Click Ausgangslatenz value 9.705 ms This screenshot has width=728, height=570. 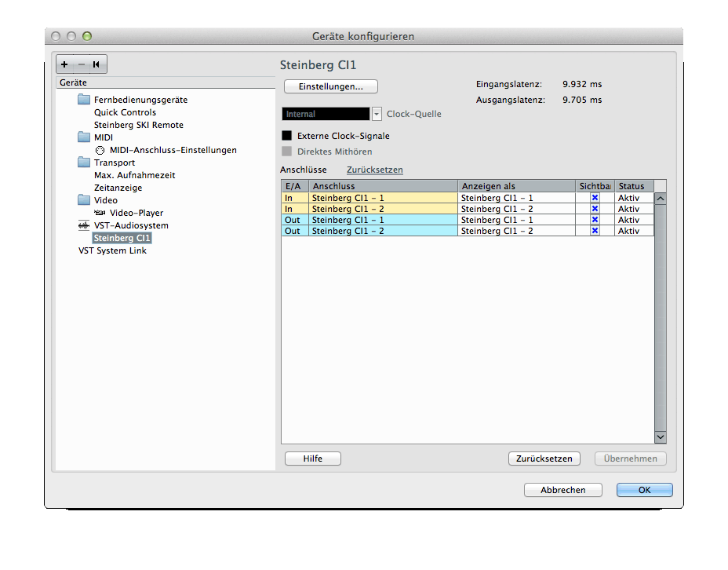click(x=582, y=100)
